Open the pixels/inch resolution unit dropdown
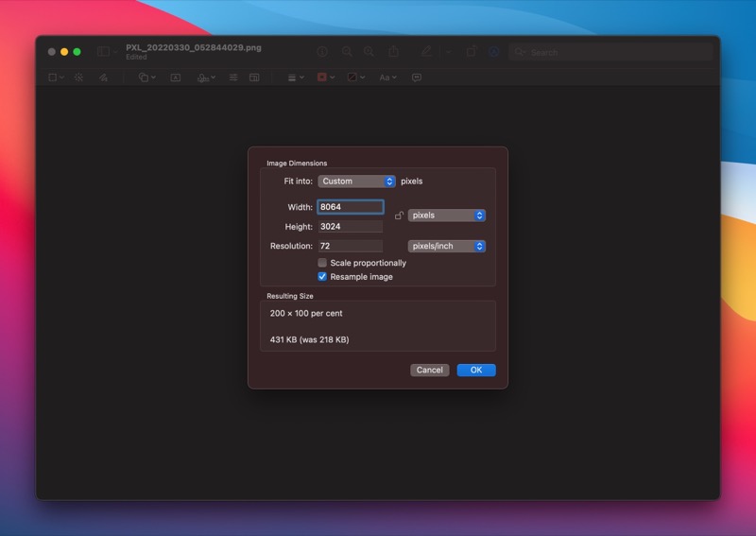756x536 pixels. pyautogui.click(x=446, y=246)
